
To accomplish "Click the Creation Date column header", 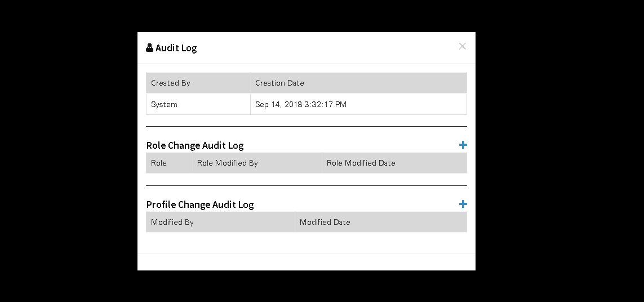I will point(358,83).
